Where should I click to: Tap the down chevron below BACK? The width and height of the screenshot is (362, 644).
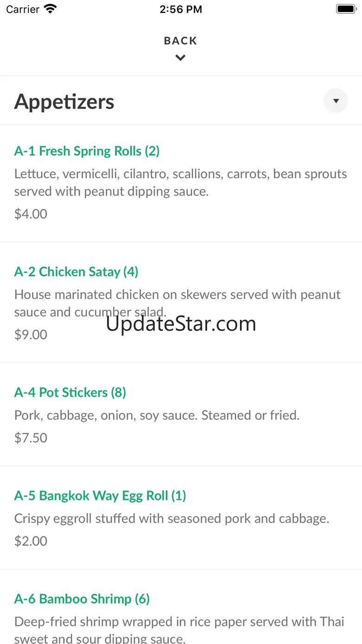pos(181,58)
